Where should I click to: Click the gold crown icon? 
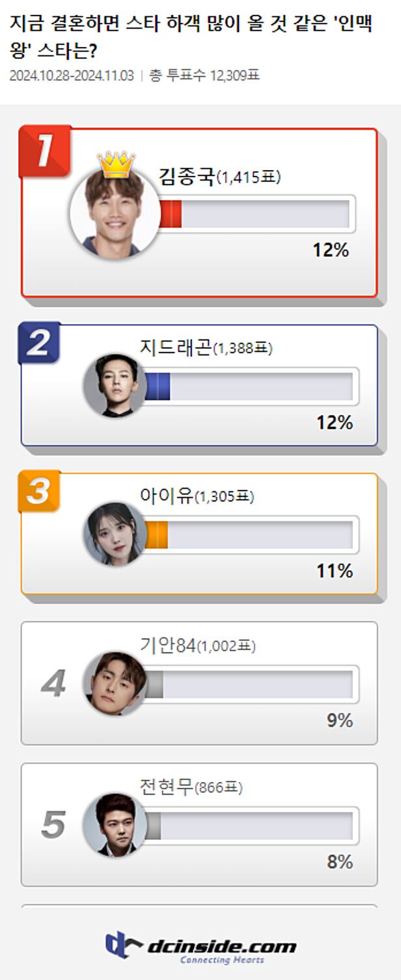pos(116,165)
